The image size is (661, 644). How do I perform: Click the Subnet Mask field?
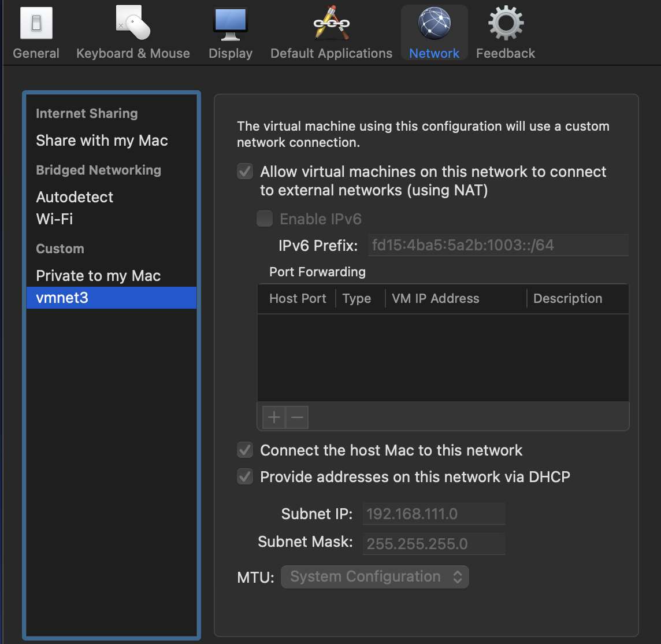[x=433, y=543]
